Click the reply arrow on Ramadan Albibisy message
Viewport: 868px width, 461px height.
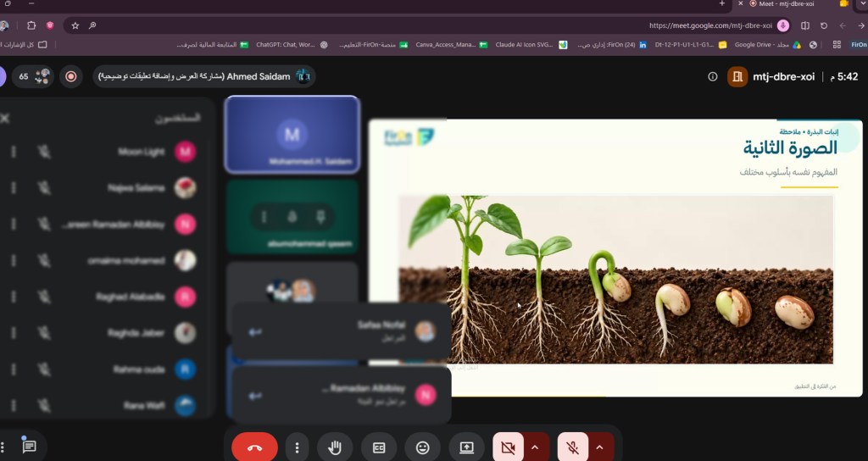254,396
